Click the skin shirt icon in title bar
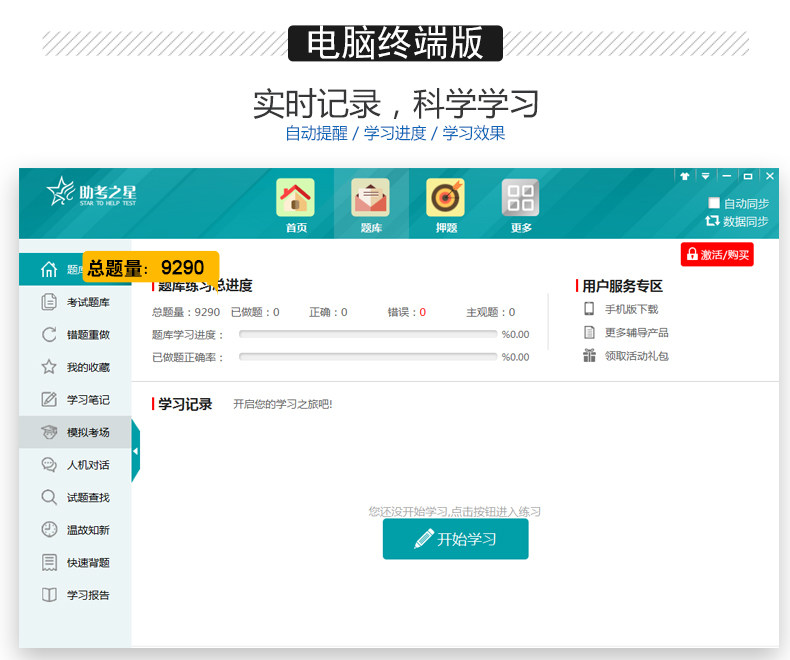The height and width of the screenshot is (660, 790). [x=684, y=176]
